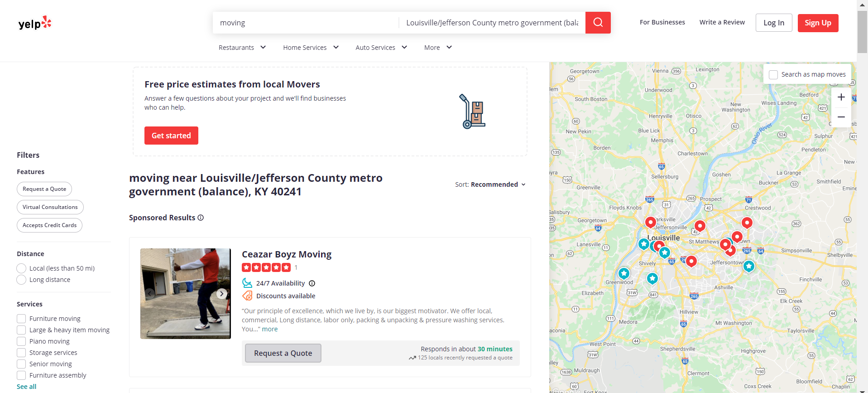Viewport: 868px width, 393px height.
Task: Advance to next Ceazar Boyz photo
Action: click(x=221, y=294)
